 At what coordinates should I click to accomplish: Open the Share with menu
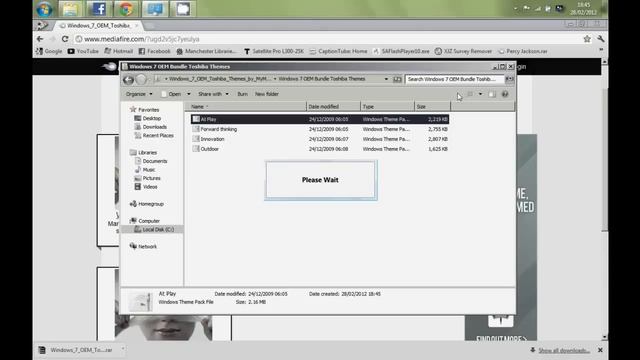(x=213, y=94)
